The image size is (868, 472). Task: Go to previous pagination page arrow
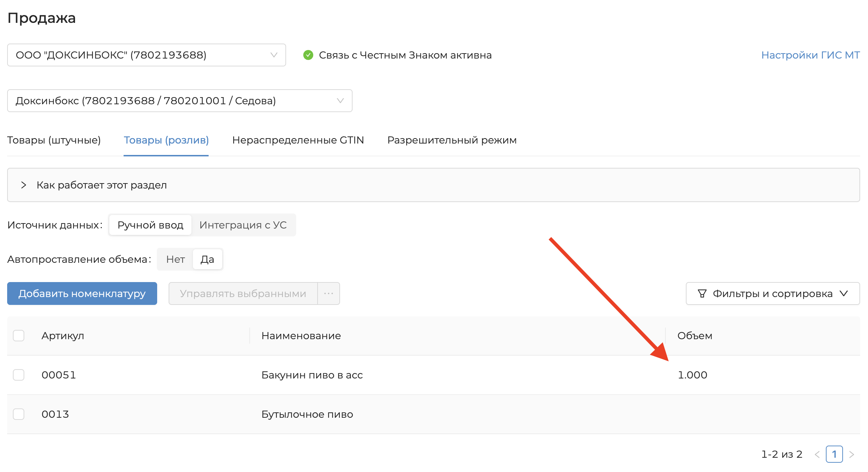817,454
